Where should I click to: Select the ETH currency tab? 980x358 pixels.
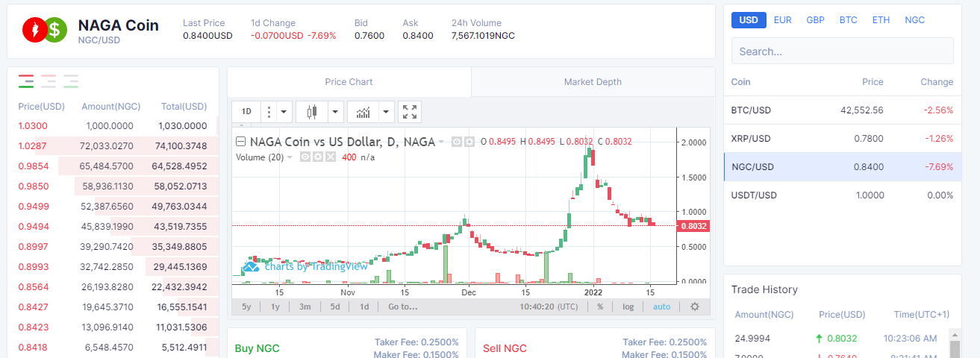881,20
